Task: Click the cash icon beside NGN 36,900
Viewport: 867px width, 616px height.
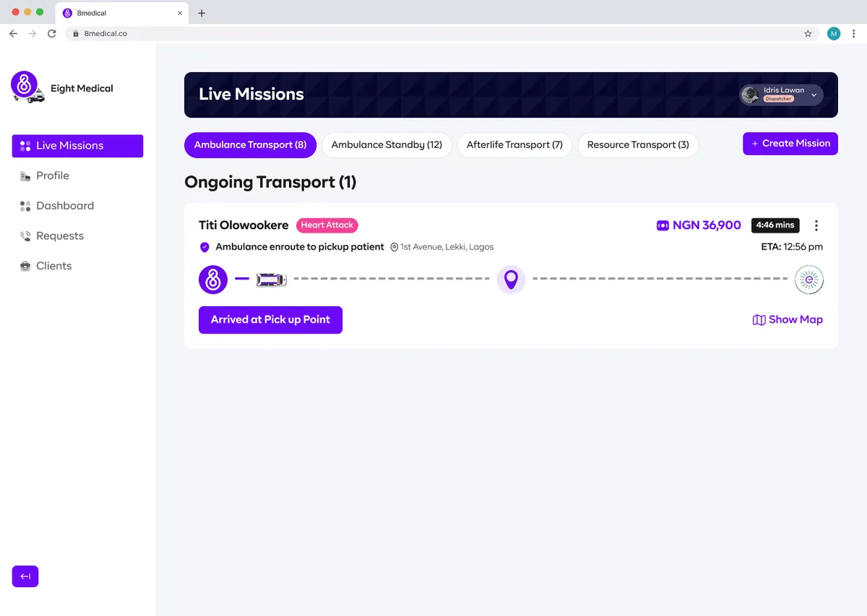Action: (x=663, y=225)
